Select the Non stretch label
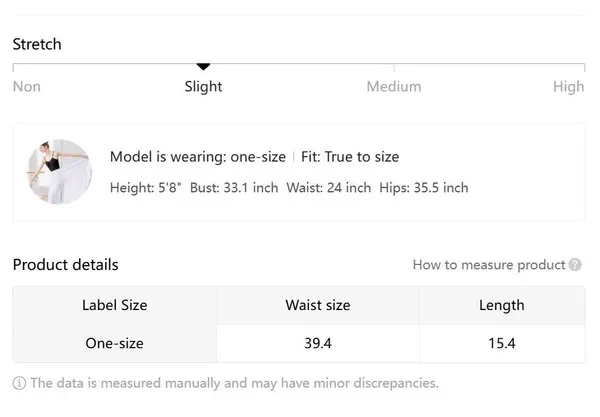 point(27,87)
